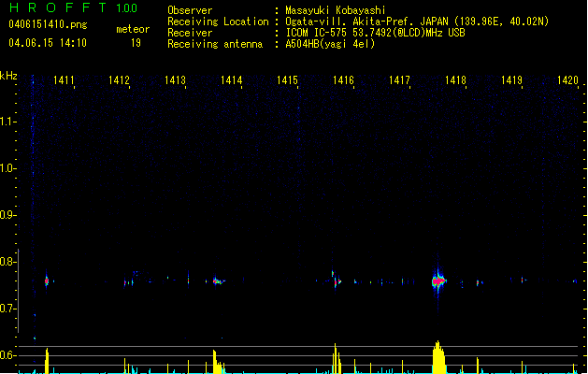Click the 1417 time axis label
The height and width of the screenshot is (374, 588).
(399, 79)
